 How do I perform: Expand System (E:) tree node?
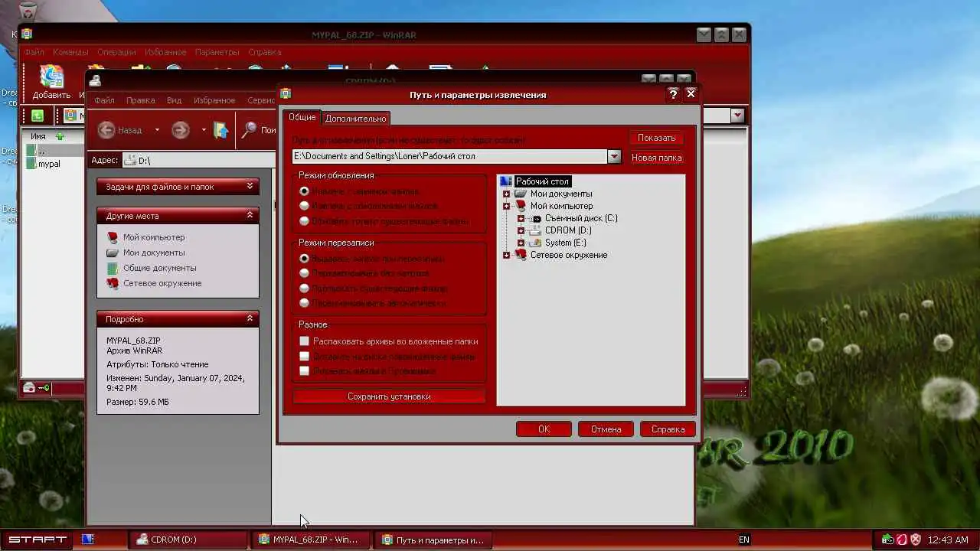521,243
